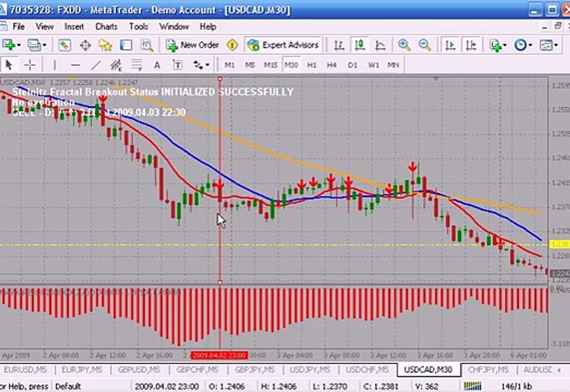
Task: Expand the arrows objects dropdown arrow
Action: click(208, 65)
